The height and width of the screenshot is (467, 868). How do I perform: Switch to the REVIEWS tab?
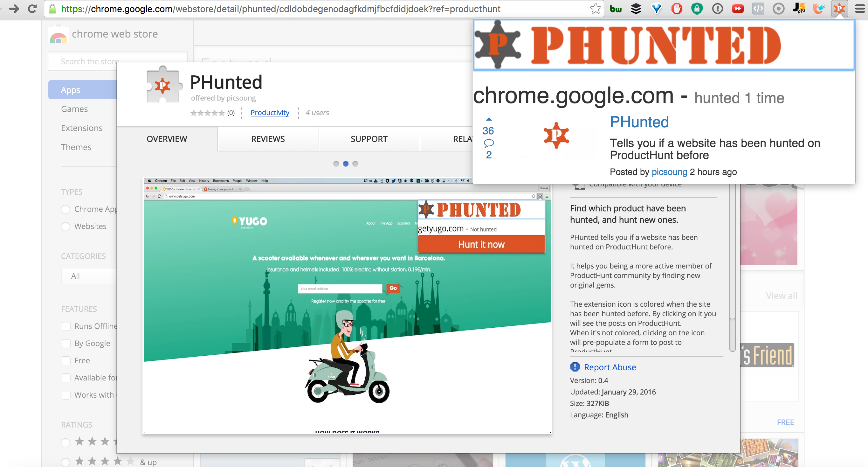[x=268, y=139]
